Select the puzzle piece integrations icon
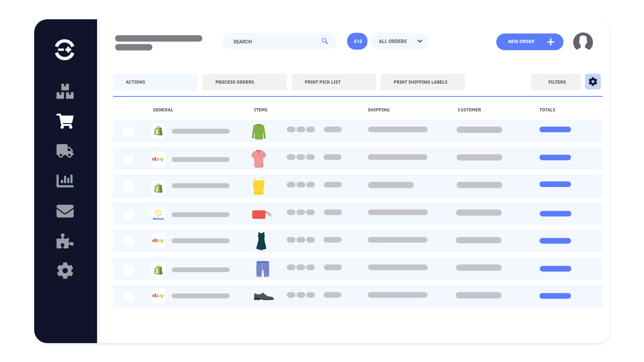Viewport: 644px width, 362px height. point(65,241)
